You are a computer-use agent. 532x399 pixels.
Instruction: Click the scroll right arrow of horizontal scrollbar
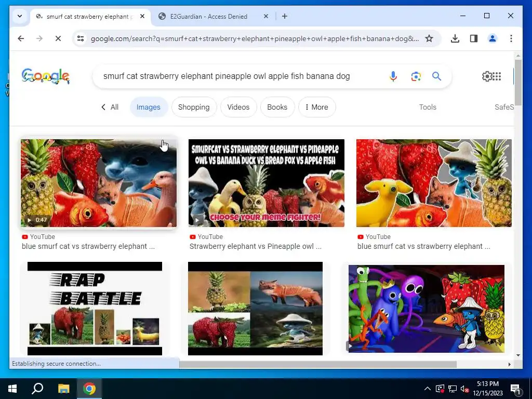point(509,364)
